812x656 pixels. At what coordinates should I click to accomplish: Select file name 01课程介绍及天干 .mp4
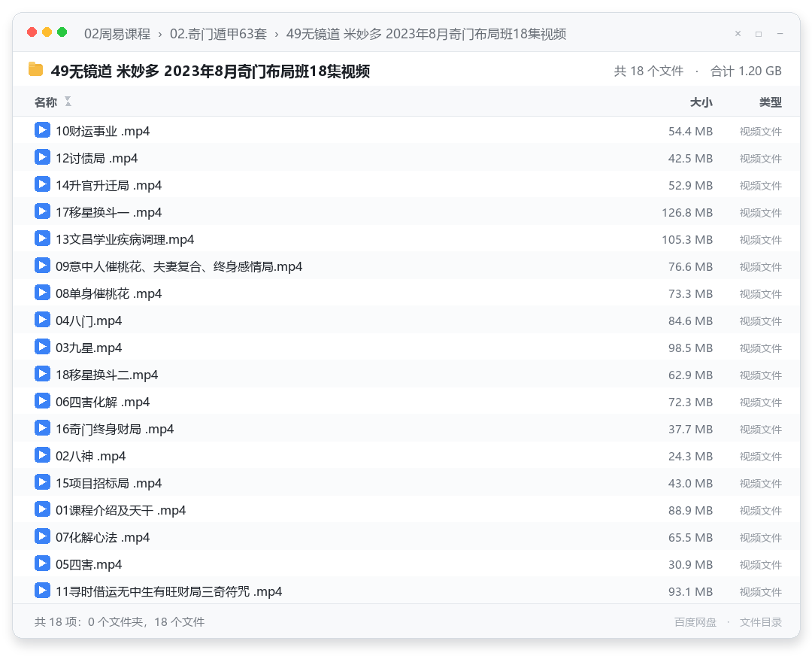[x=120, y=510]
